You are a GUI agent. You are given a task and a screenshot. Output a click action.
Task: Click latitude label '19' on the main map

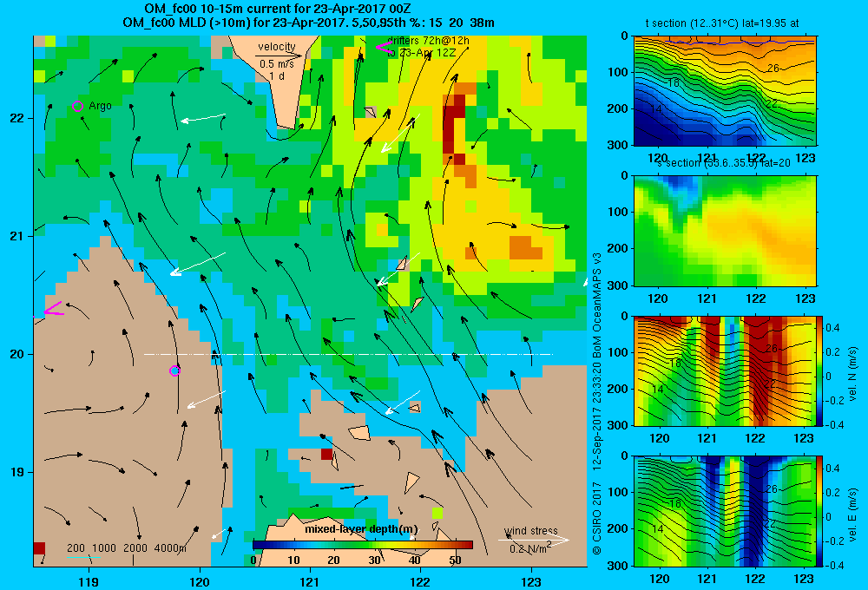[x=17, y=472]
